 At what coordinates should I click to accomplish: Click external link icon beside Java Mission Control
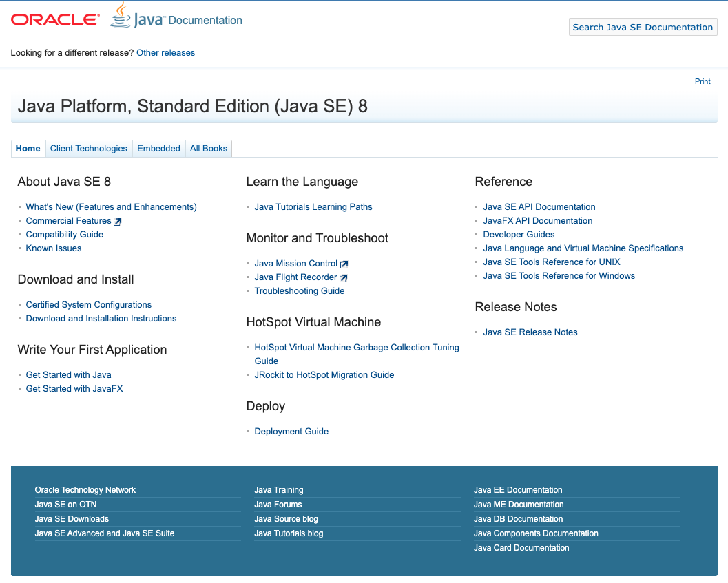pos(344,264)
